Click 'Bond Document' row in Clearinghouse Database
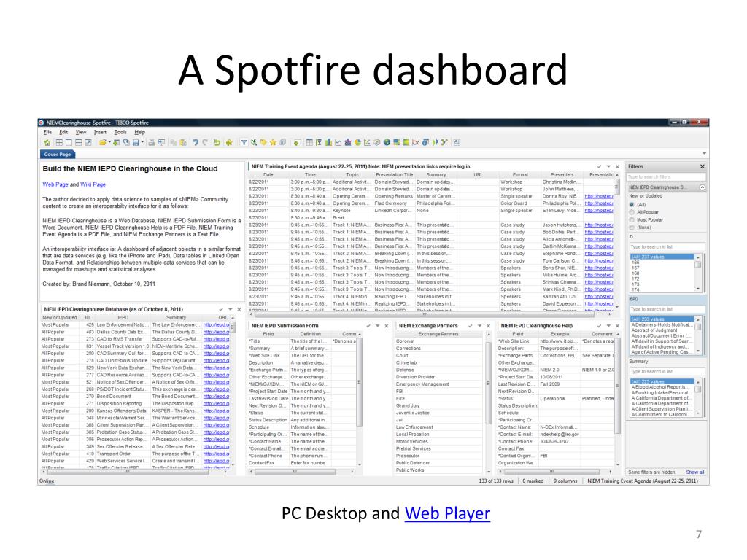Screen dimensions: 747x560 click(136, 396)
